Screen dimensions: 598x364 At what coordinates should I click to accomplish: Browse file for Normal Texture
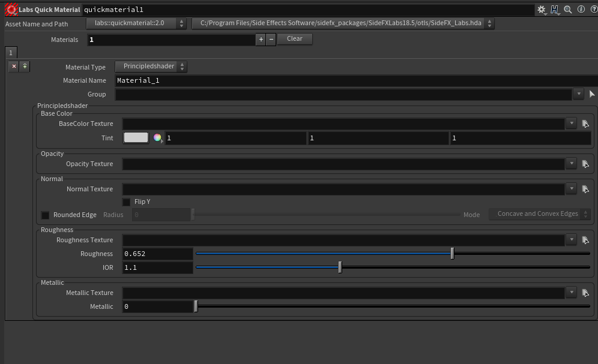[x=585, y=189]
